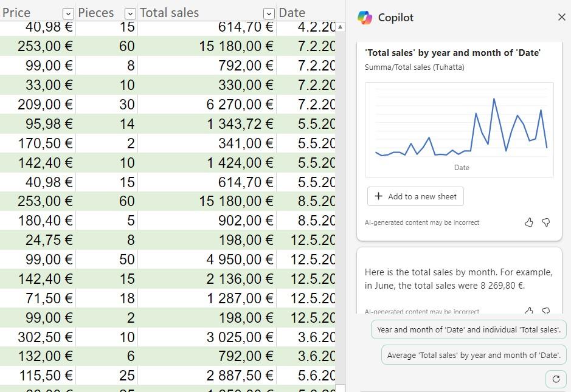Close the Copilot pane
Screen dimensions: 571x392
(x=561, y=18)
